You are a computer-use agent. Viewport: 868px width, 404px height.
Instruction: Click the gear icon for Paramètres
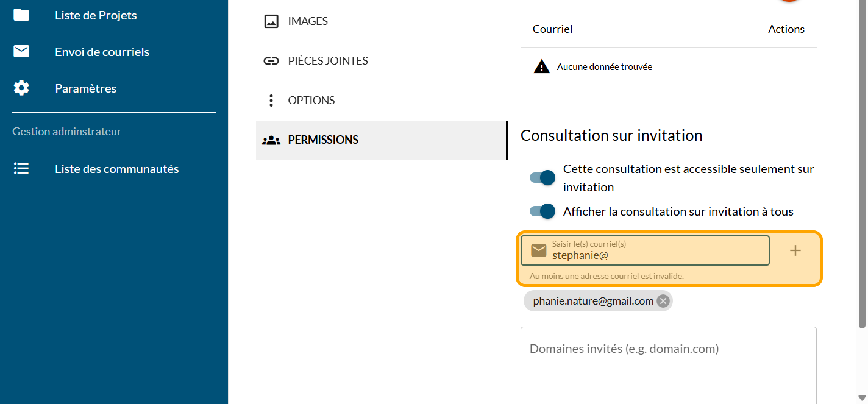21,88
